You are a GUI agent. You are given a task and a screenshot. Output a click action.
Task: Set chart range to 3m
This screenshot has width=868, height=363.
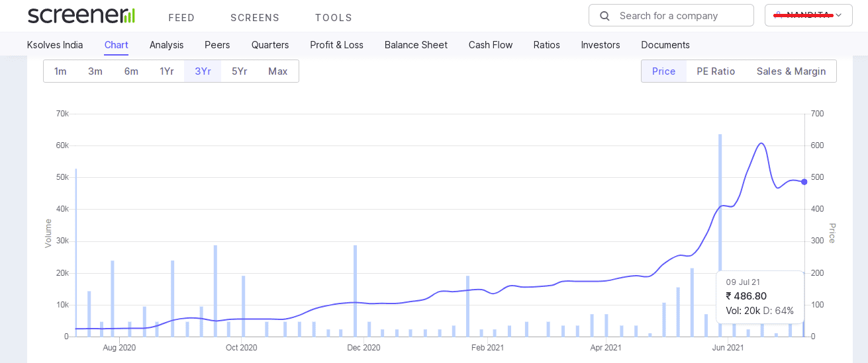[x=95, y=71]
